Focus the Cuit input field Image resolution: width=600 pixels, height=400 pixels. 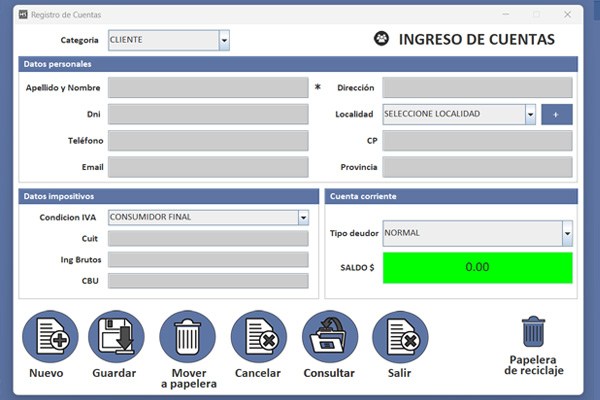pos(208,238)
